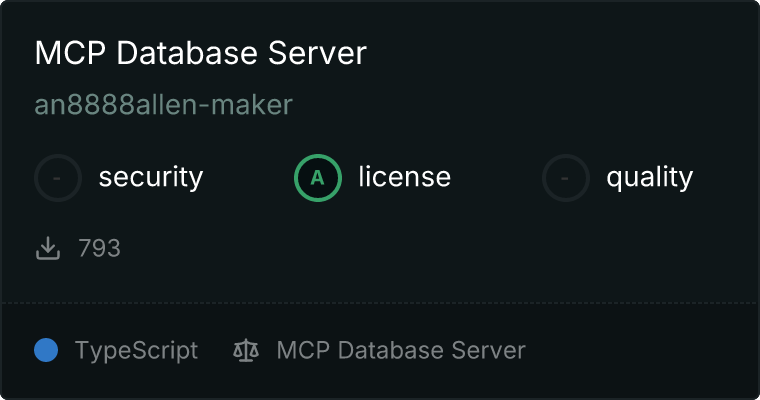Click the dash inside the security circle
760x400 pixels.
(x=58, y=178)
